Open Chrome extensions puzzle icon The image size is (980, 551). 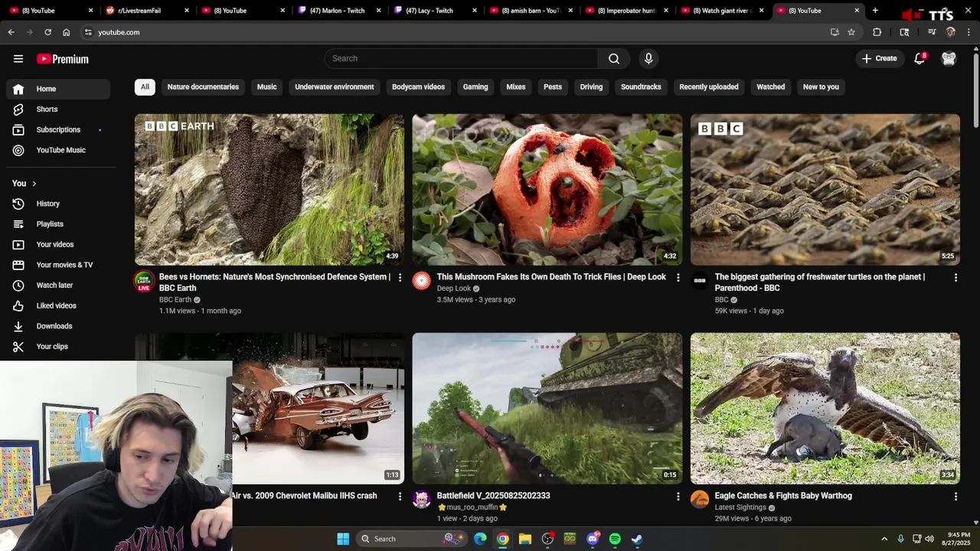(x=877, y=32)
